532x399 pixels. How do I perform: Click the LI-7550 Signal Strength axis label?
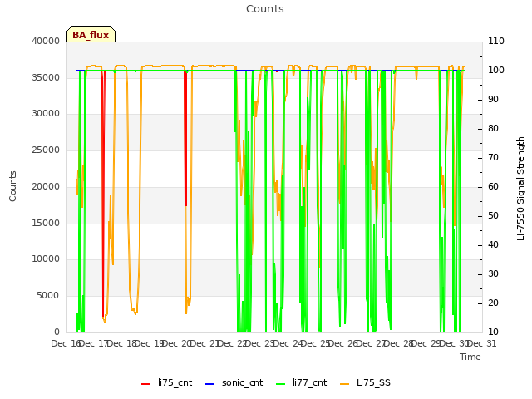coord(520,189)
